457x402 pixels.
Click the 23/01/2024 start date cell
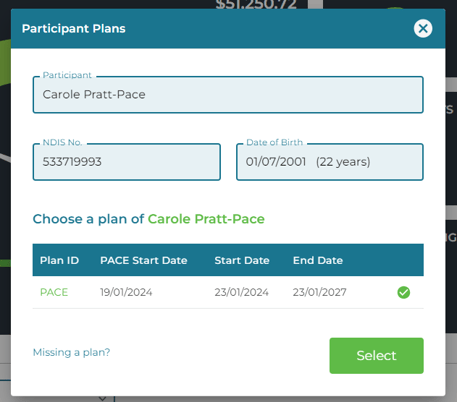[x=242, y=292]
